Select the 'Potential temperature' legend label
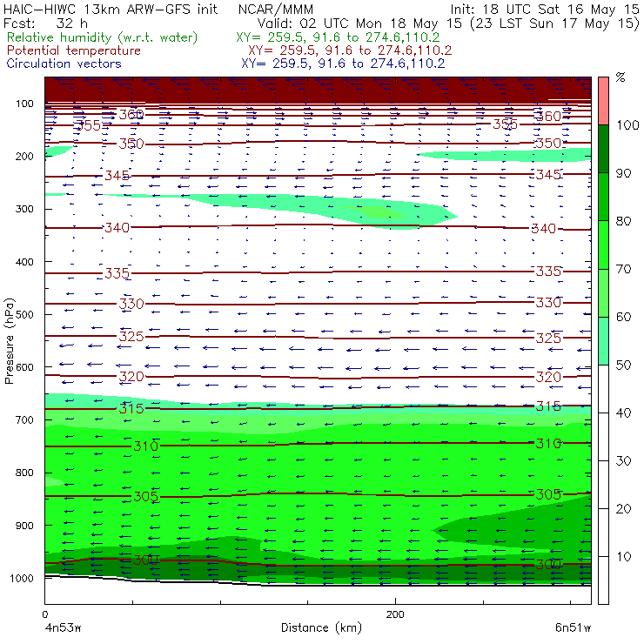The width and height of the screenshot is (644, 644). pos(73,50)
